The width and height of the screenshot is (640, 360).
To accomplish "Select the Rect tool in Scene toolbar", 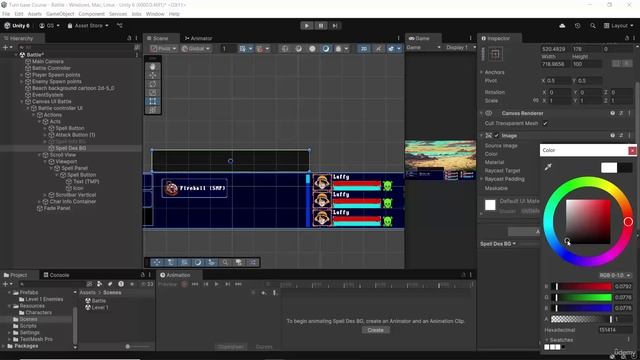I will [x=153, y=101].
